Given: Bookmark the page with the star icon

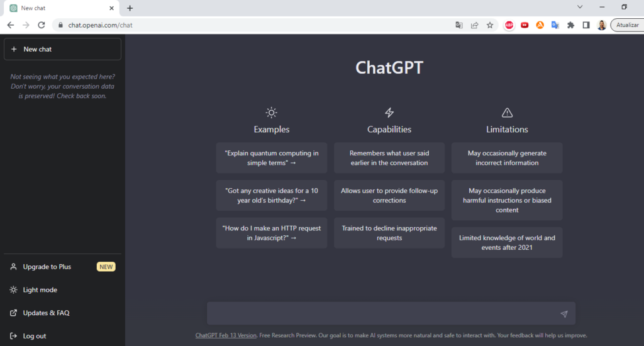Looking at the screenshot, I should coord(490,25).
